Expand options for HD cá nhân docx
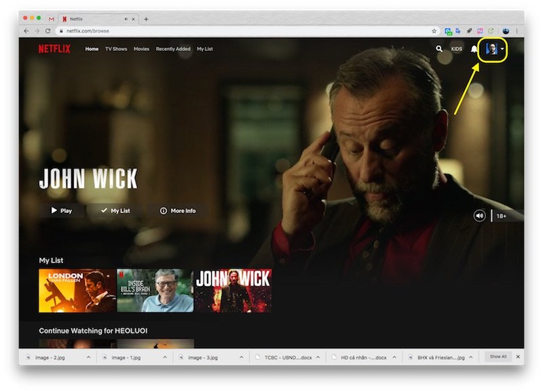 click(394, 357)
